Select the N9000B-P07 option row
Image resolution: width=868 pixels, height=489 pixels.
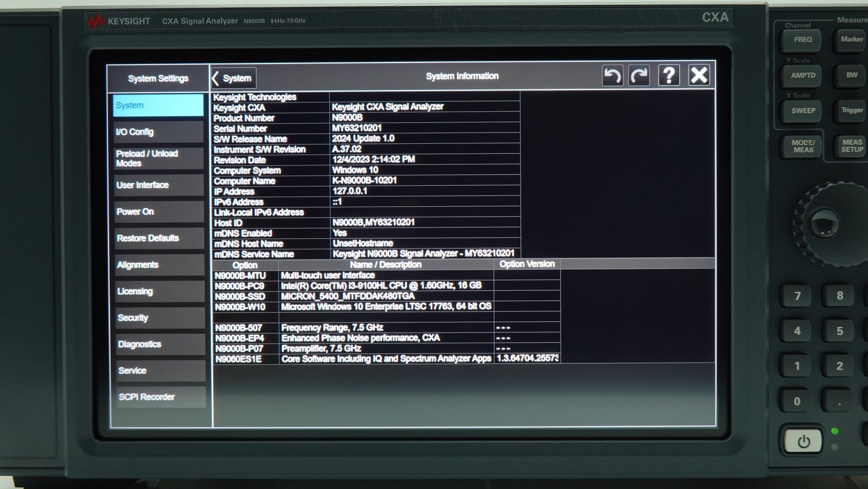[386, 348]
